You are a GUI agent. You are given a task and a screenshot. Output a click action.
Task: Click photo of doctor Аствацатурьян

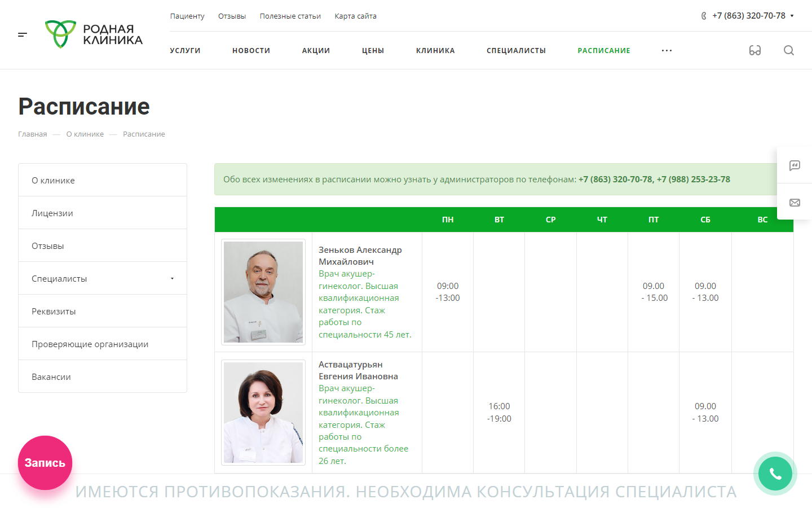click(263, 413)
